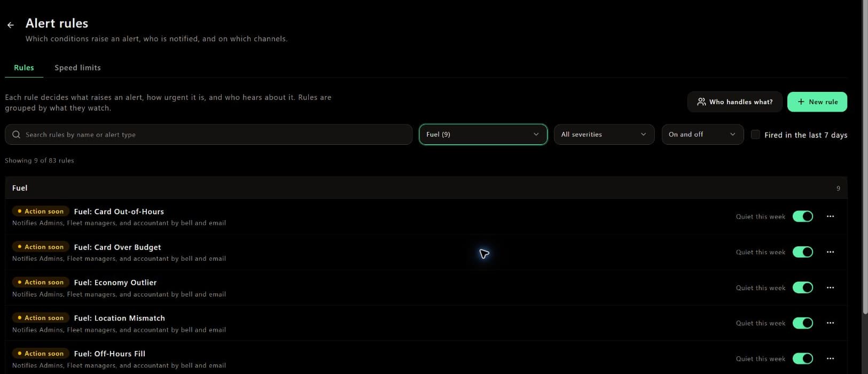
Task: Select the Fuel: Off-Hours Fill rule name
Action: point(110,354)
